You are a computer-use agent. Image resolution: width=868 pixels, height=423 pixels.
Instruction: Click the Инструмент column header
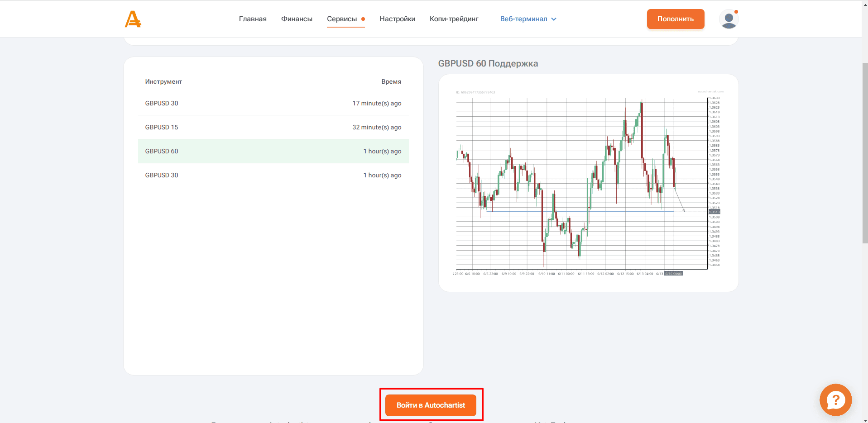click(163, 81)
